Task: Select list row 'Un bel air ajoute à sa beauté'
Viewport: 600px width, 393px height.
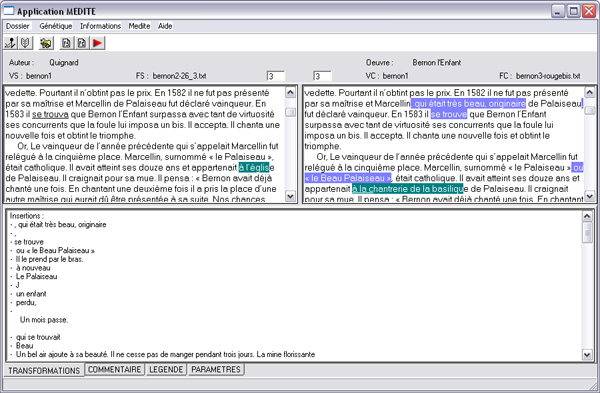Action: 165,354
